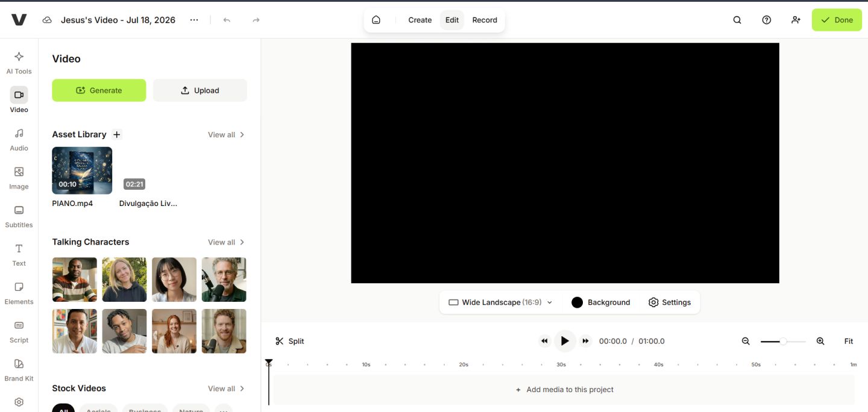The width and height of the screenshot is (868, 412).
Task: Zoom in the timeline
Action: click(x=820, y=341)
